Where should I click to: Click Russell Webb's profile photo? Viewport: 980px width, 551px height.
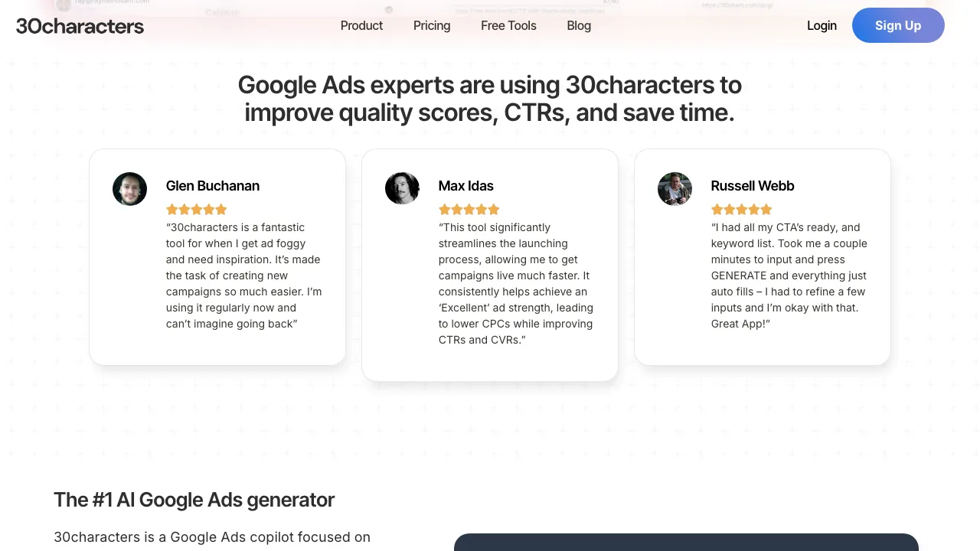tap(675, 189)
